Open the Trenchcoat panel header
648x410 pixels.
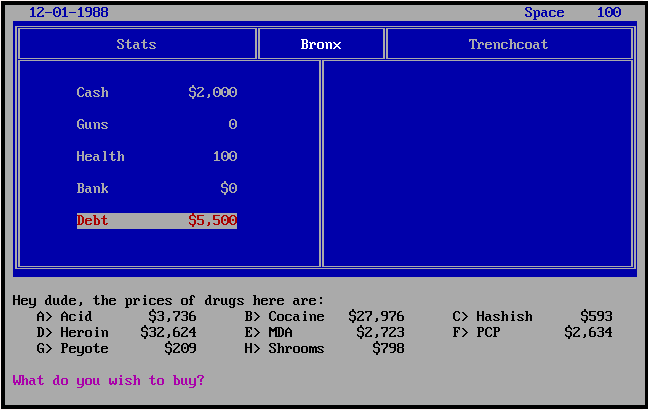click(509, 44)
